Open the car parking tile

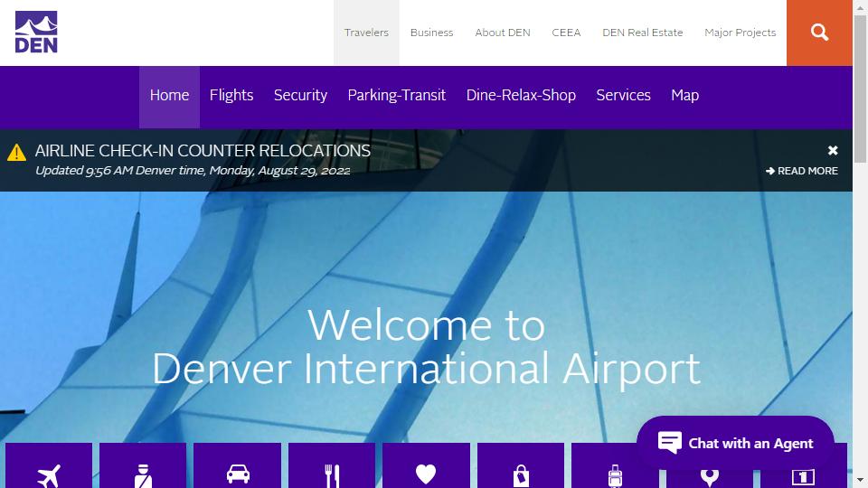(x=238, y=465)
